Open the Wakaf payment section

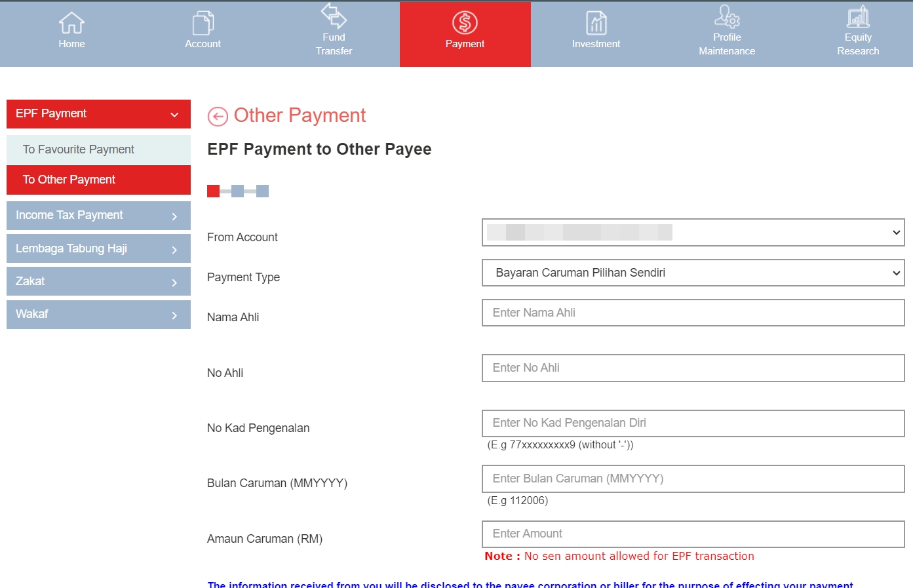coord(98,315)
